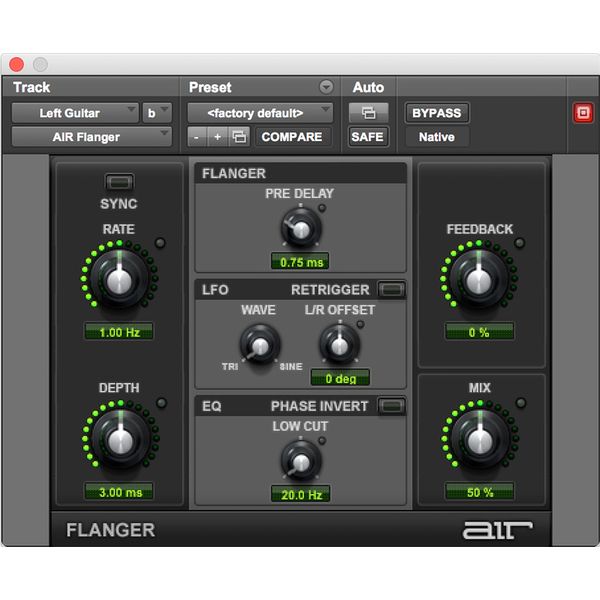600x600 pixels.
Task: Click the EQ section header label
Action: (212, 406)
